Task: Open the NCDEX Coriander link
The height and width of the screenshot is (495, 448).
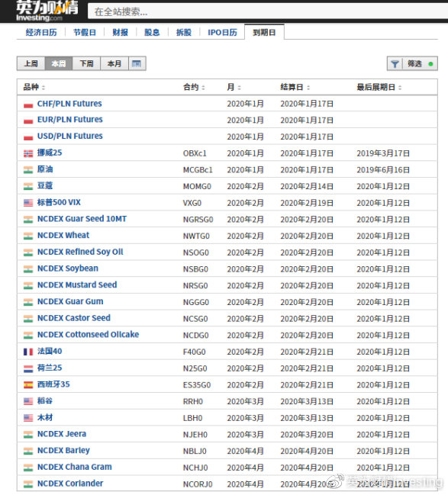Action: coord(70,484)
